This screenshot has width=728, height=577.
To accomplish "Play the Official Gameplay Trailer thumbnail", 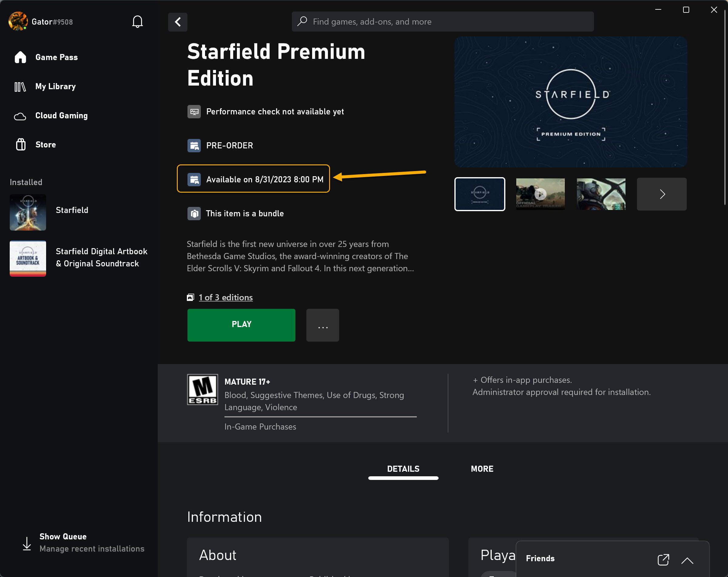I will coord(540,194).
